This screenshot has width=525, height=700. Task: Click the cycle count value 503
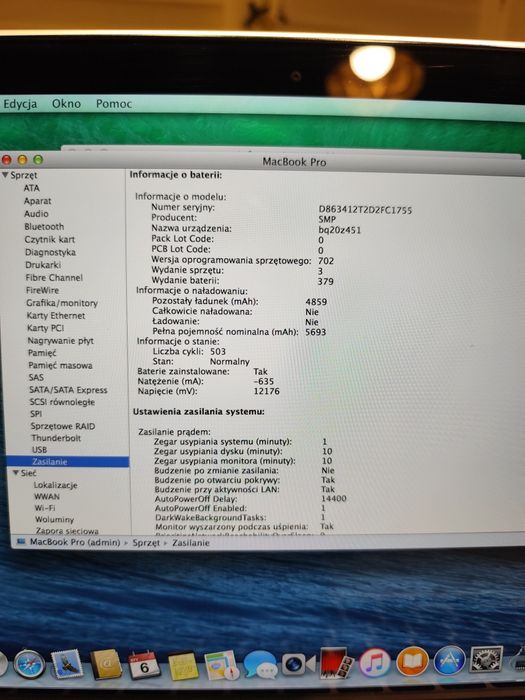[218, 352]
